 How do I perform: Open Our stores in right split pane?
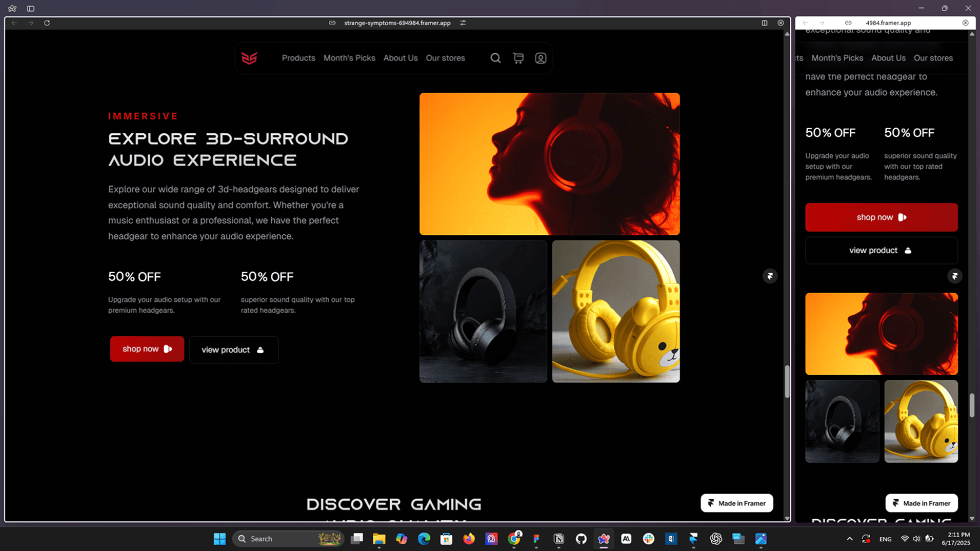click(x=933, y=58)
